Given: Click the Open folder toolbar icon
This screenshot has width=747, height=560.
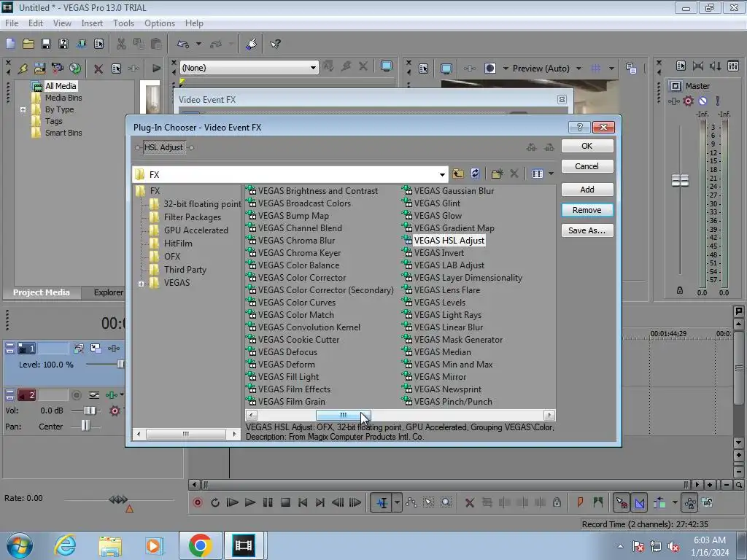Looking at the screenshot, I should coord(28,44).
